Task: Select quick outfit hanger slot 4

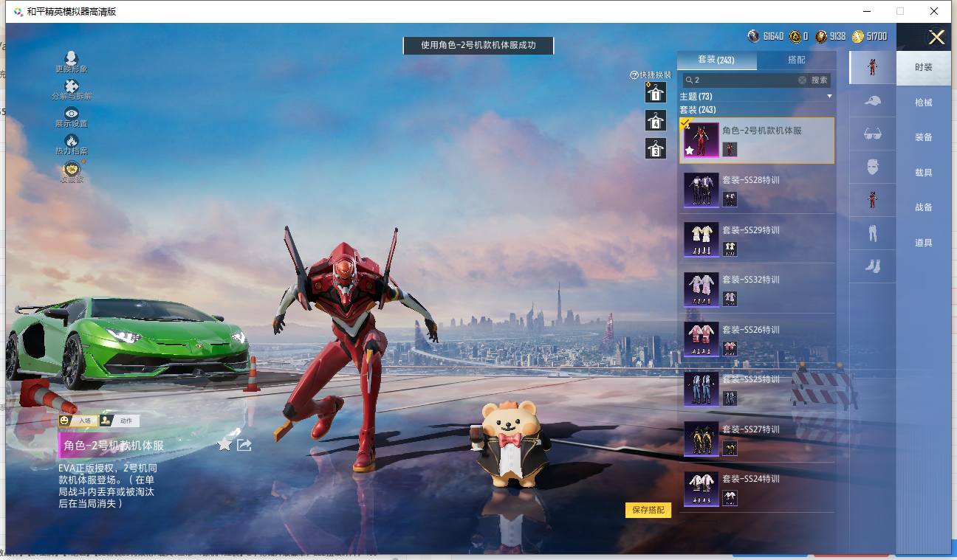Action: pyautogui.click(x=655, y=120)
